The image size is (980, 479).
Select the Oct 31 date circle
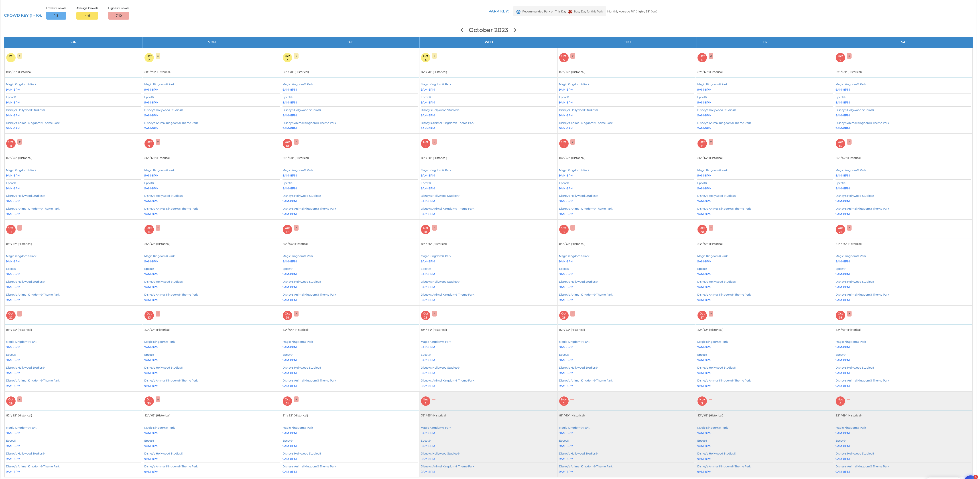(287, 401)
